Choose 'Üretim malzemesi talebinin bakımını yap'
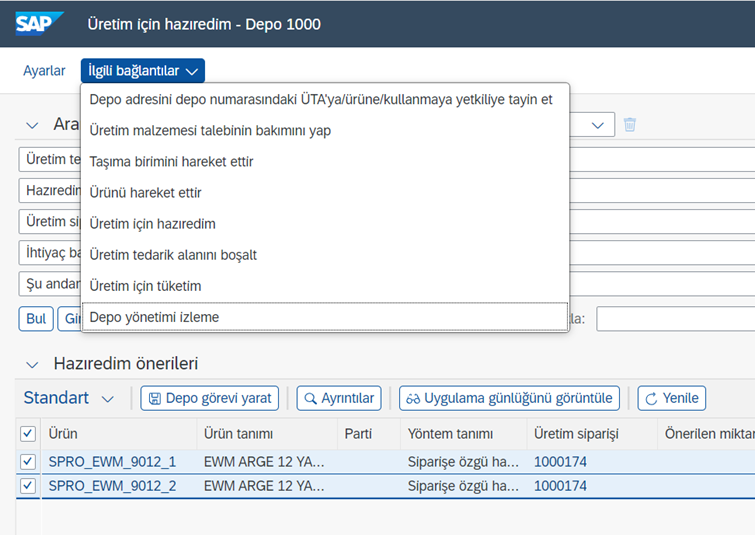The height and width of the screenshot is (535, 755). tap(325, 130)
